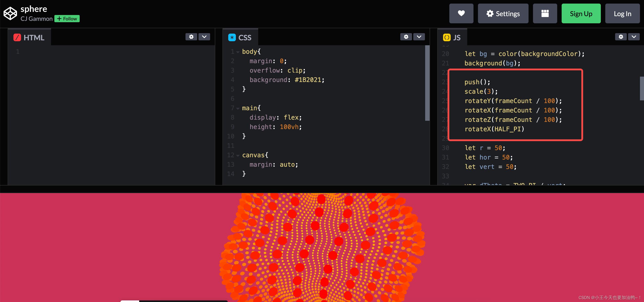Expand CSS panel dropdown chevron

(419, 37)
